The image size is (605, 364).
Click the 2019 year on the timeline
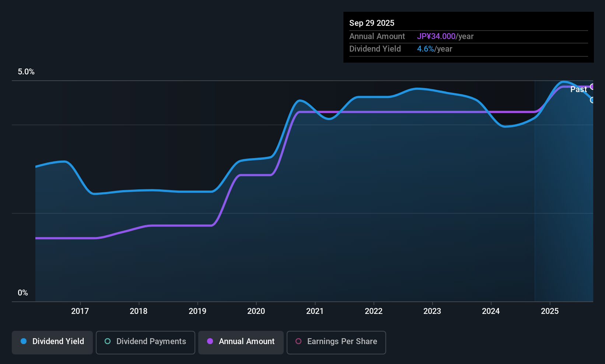point(197,311)
